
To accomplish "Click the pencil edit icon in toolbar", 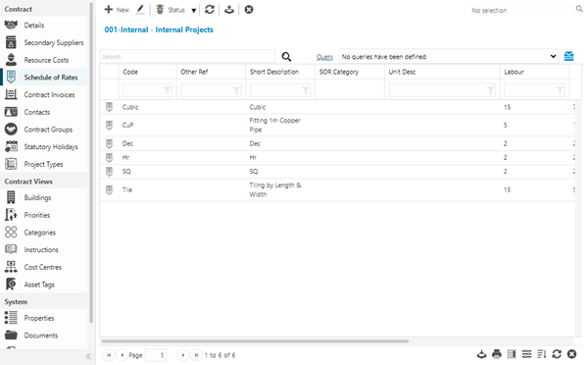I will (140, 10).
